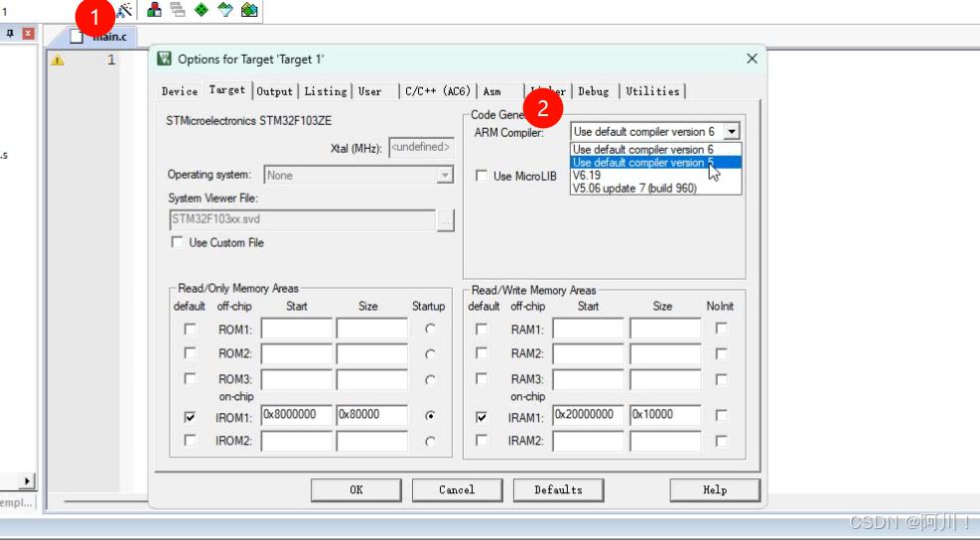The width and height of the screenshot is (980, 540).
Task: Close the project side panel red X
Action: point(28,33)
